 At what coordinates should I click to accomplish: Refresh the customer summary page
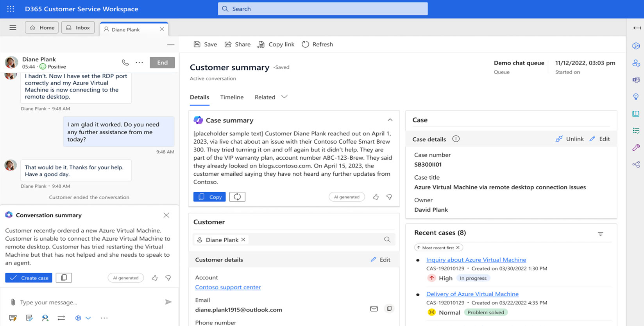tap(317, 45)
